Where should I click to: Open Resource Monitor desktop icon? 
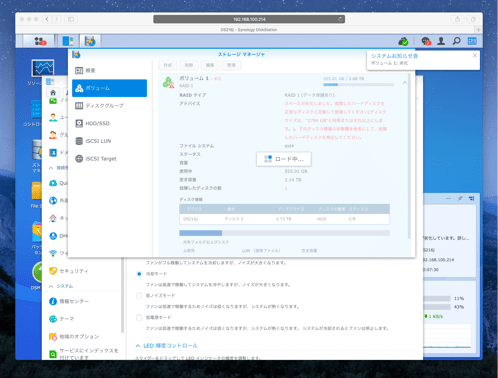43,68
